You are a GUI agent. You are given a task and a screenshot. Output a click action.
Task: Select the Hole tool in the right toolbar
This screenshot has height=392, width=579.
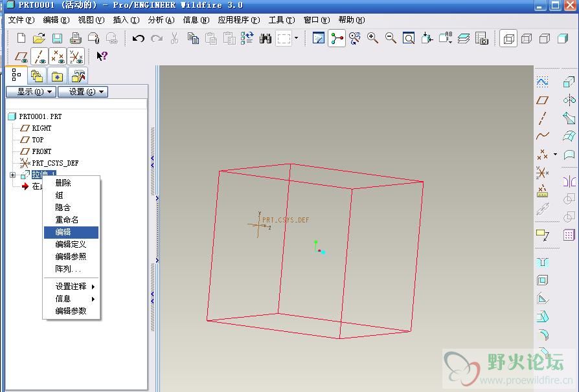coord(543,263)
